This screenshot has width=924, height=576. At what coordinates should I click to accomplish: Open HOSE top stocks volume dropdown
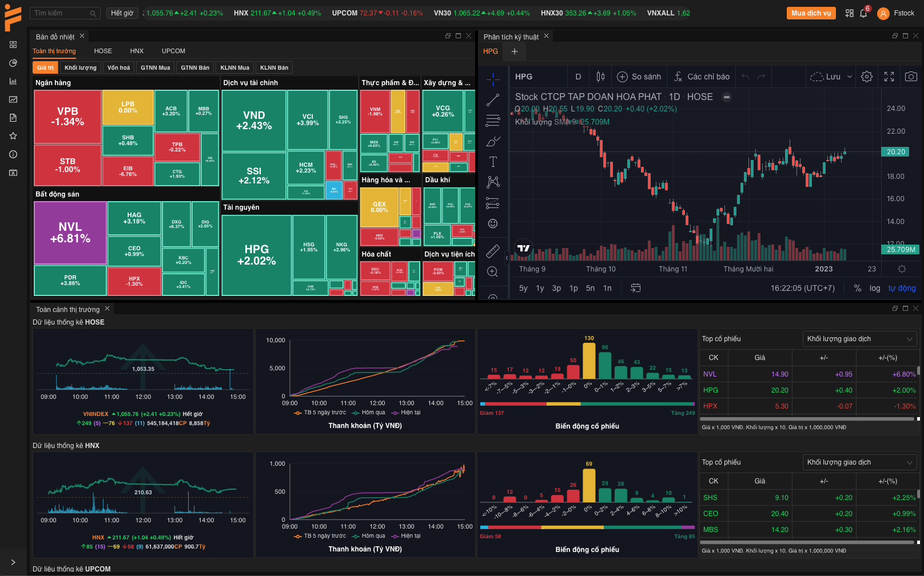(859, 339)
